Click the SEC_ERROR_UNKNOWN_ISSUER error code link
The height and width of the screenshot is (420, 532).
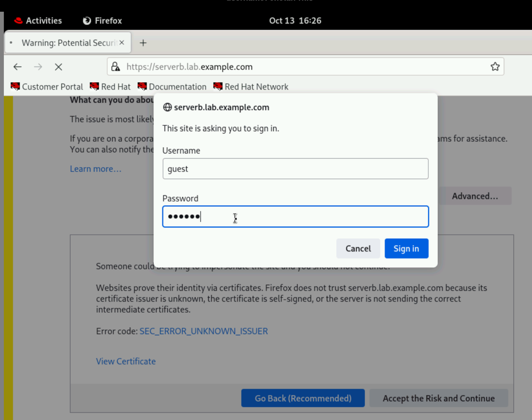203,331
